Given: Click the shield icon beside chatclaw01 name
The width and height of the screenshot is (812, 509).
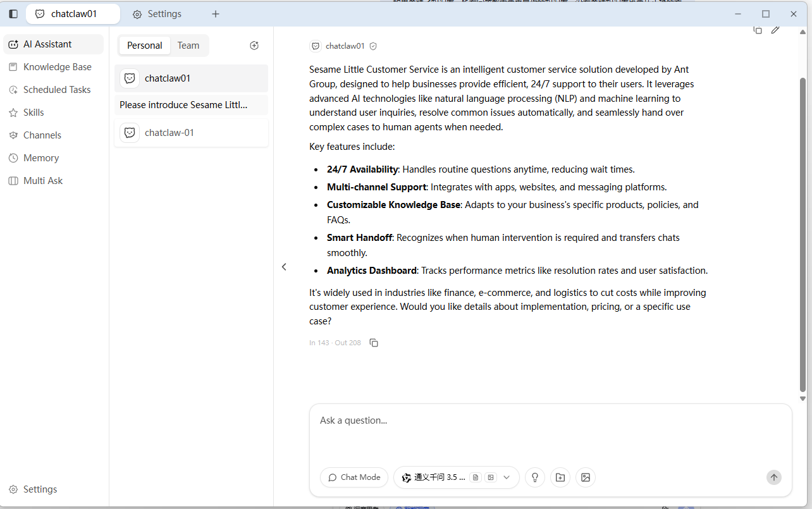Looking at the screenshot, I should [373, 46].
